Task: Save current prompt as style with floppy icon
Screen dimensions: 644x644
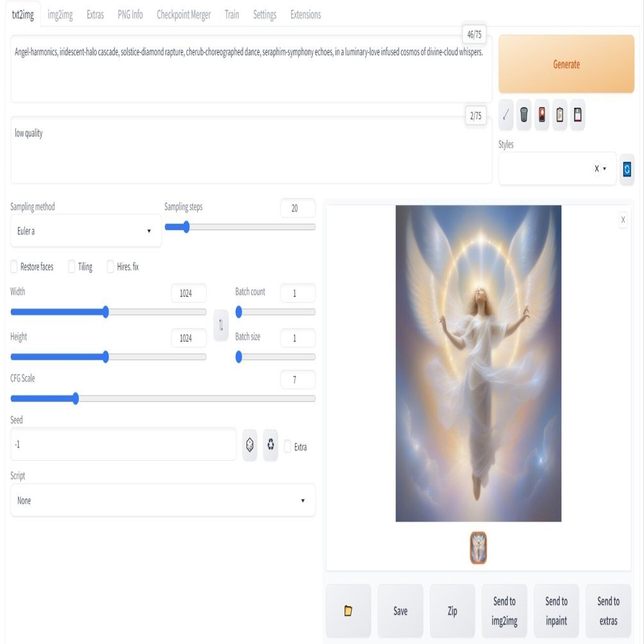Action: 577,115
